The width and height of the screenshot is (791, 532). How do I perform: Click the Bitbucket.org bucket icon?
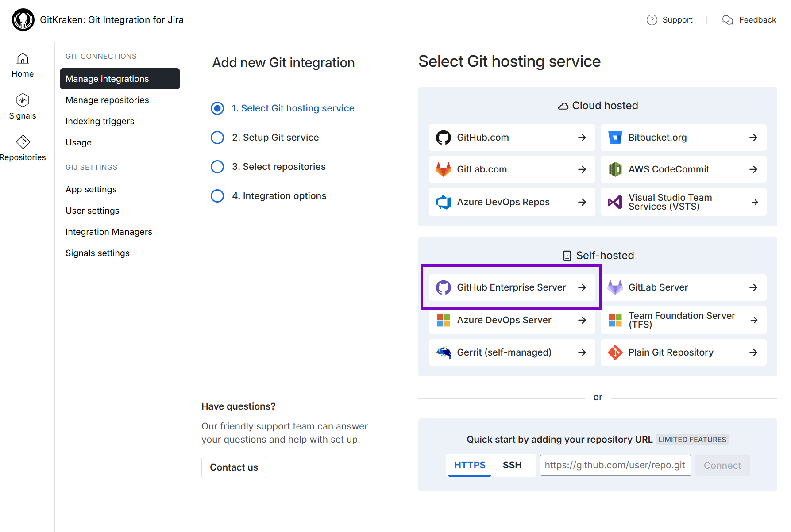click(x=615, y=138)
